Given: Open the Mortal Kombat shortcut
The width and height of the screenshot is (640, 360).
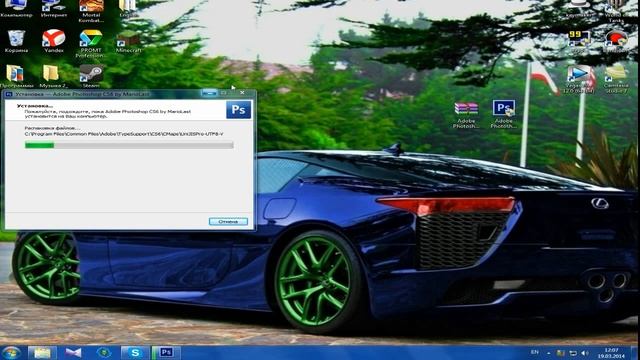Looking at the screenshot, I should 91,11.
